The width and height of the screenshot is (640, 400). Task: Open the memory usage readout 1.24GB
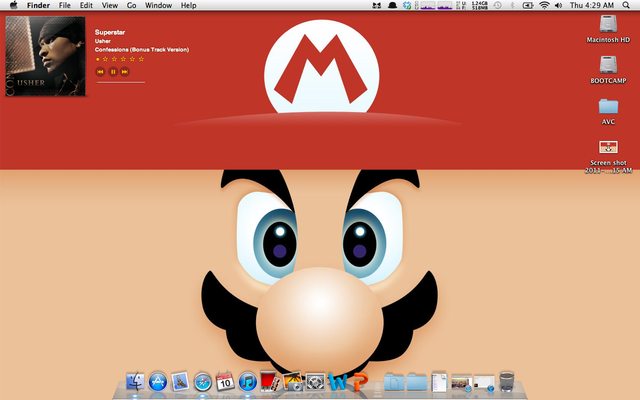(479, 5)
